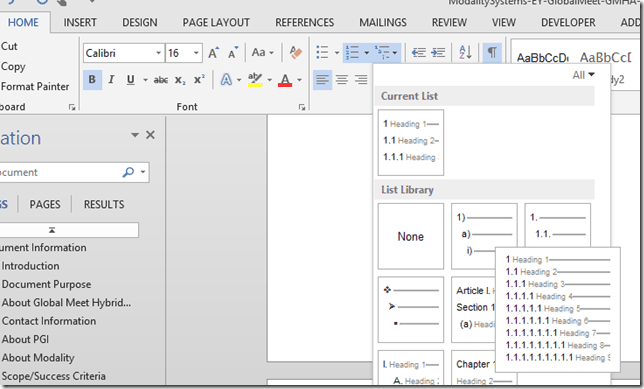The height and width of the screenshot is (389, 644).
Task: Open underline style dropdown arrow
Action: pos(145,80)
